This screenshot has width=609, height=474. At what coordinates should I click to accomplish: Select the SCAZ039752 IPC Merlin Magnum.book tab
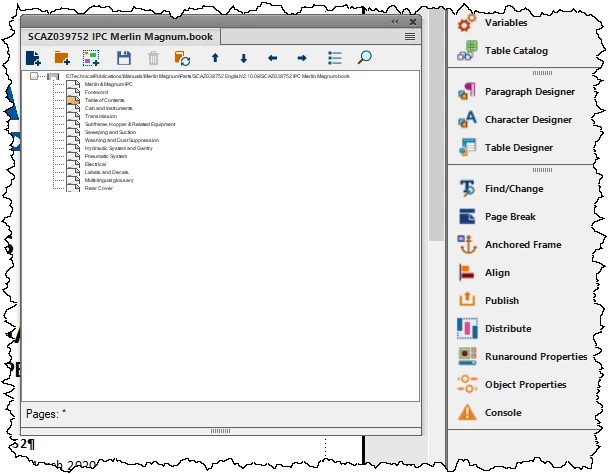(x=120, y=37)
